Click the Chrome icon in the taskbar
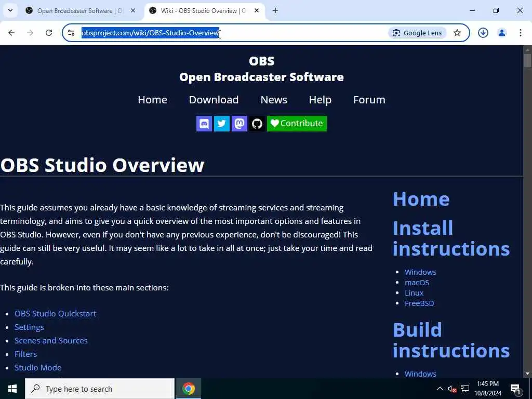 [189, 389]
